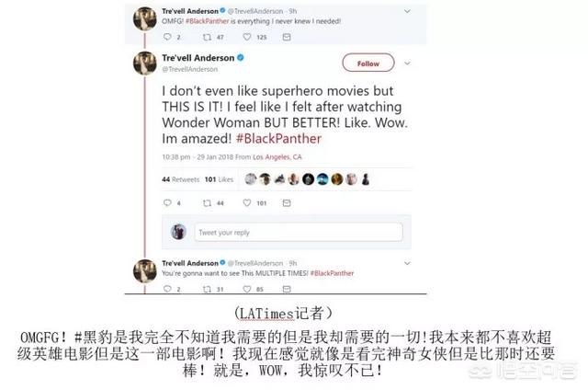The height and width of the screenshot is (390, 588).
Task: Click the direct message envelope on the main tweet
Action: click(287, 203)
